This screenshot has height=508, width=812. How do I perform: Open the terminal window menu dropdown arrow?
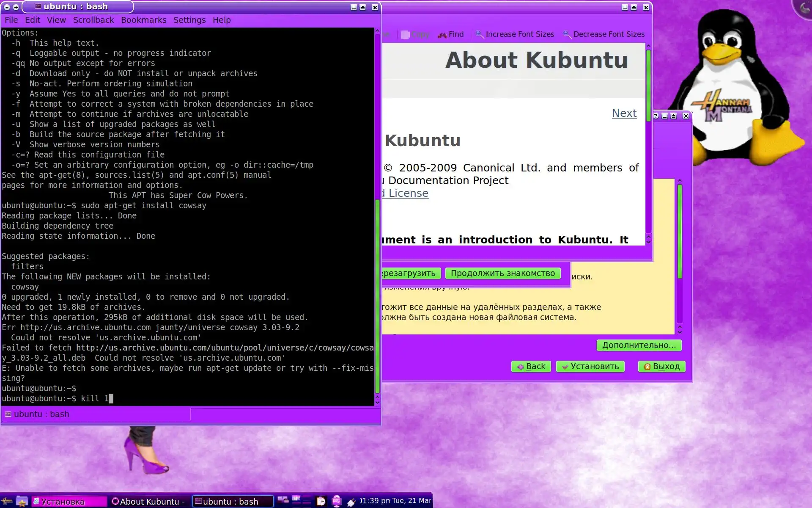pos(7,7)
